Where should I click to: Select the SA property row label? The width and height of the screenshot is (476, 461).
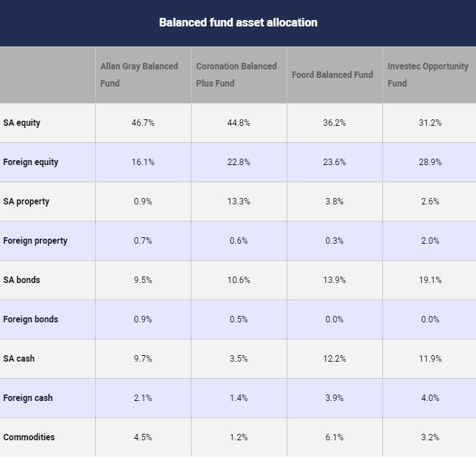pos(26,202)
